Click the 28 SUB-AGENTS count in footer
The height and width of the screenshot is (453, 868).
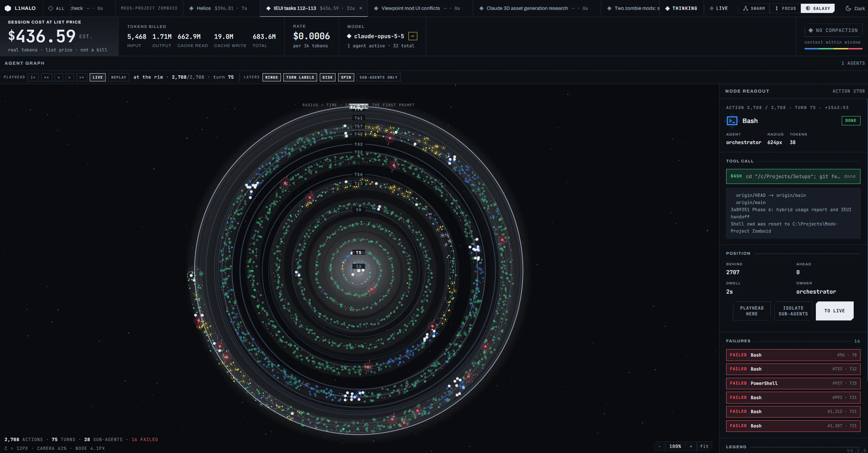[x=103, y=440]
